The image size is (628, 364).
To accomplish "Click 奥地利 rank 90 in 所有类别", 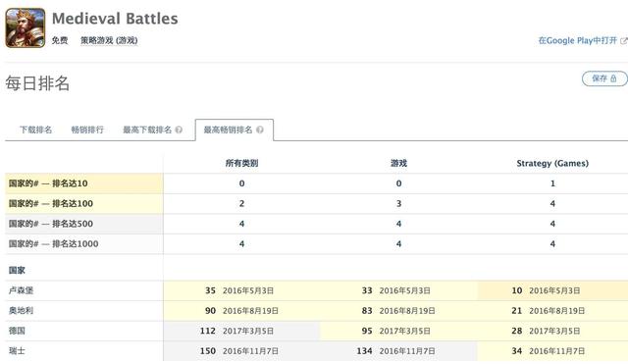I will coord(210,310).
